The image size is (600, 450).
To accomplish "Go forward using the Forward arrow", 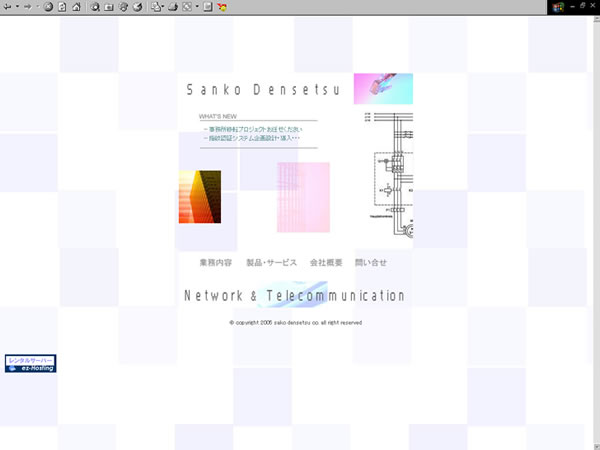I will coord(28,7).
